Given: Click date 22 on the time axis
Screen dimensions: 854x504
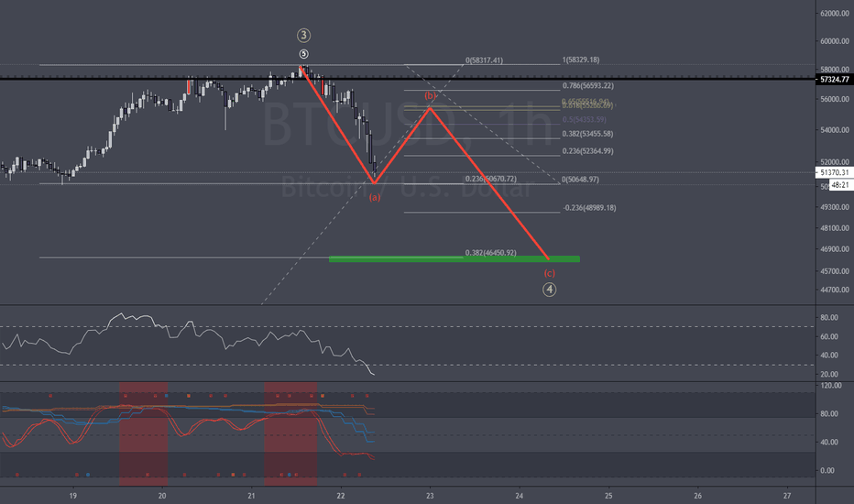Looking at the screenshot, I should (x=340, y=496).
